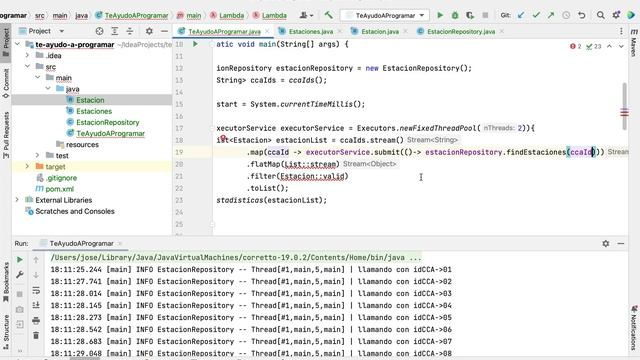The image size is (640, 360).
Task: Open editor tabs more options menu
Action: coord(621,31)
